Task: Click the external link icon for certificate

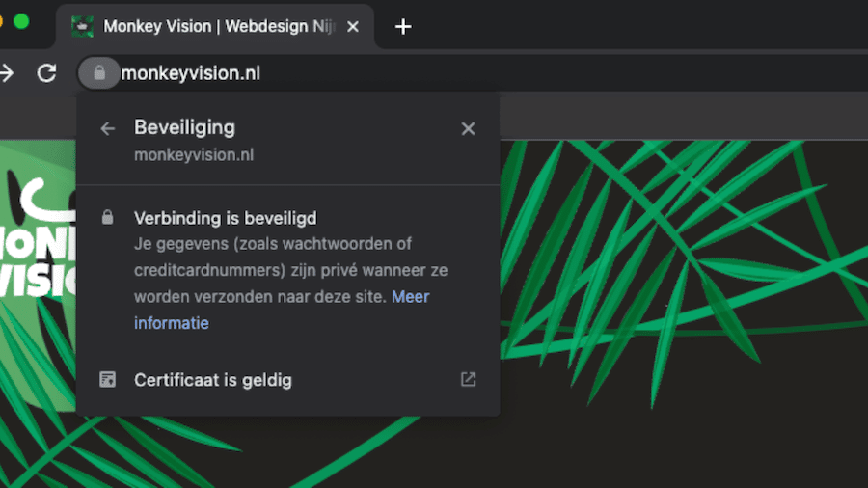Action: point(468,380)
